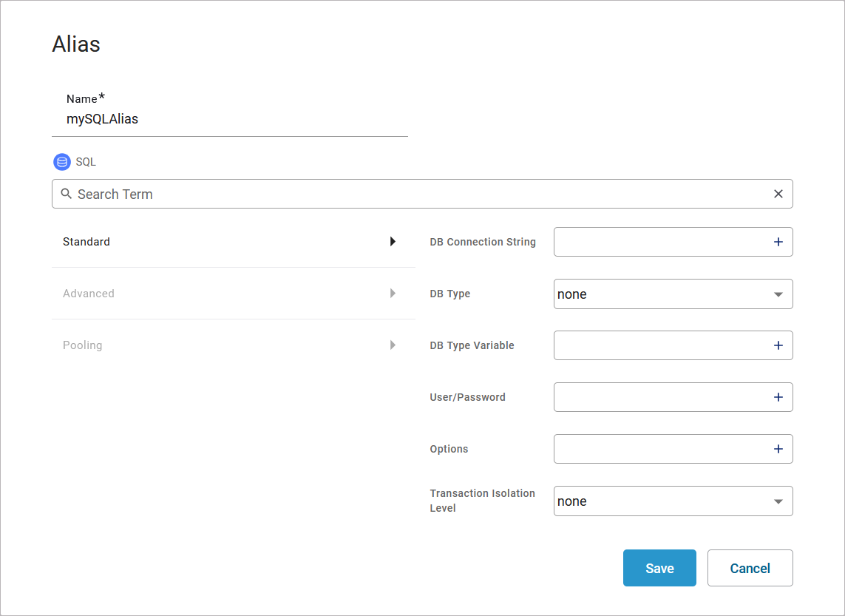The height and width of the screenshot is (616, 845).
Task: Click the blue SQL database icon
Action: (62, 162)
